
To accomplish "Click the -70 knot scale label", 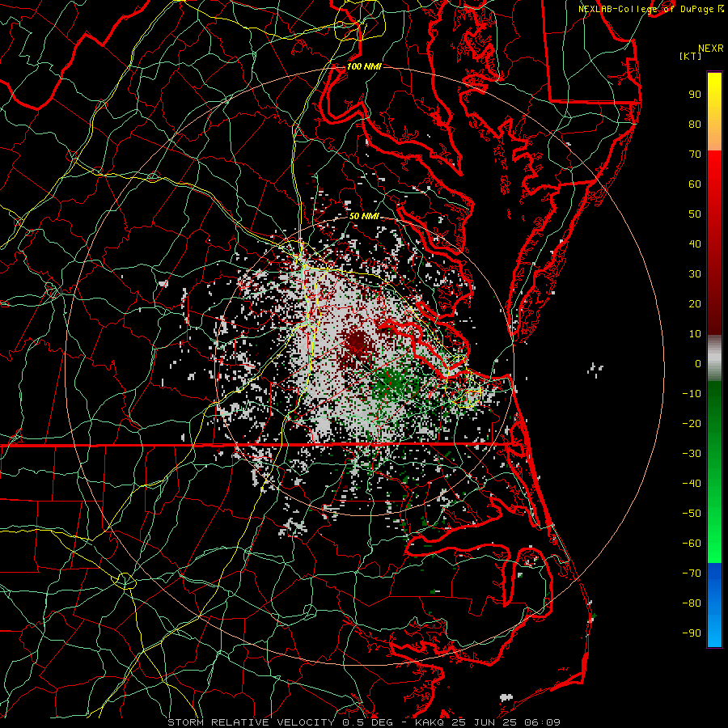I will point(692,574).
